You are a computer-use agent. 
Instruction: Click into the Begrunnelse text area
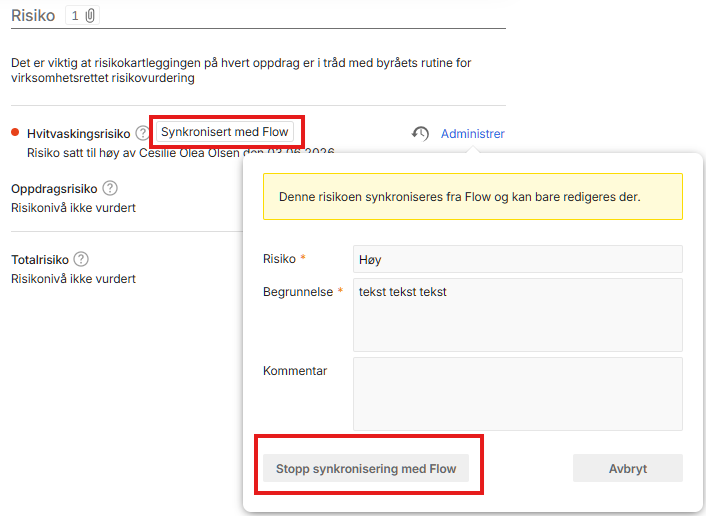coord(518,315)
